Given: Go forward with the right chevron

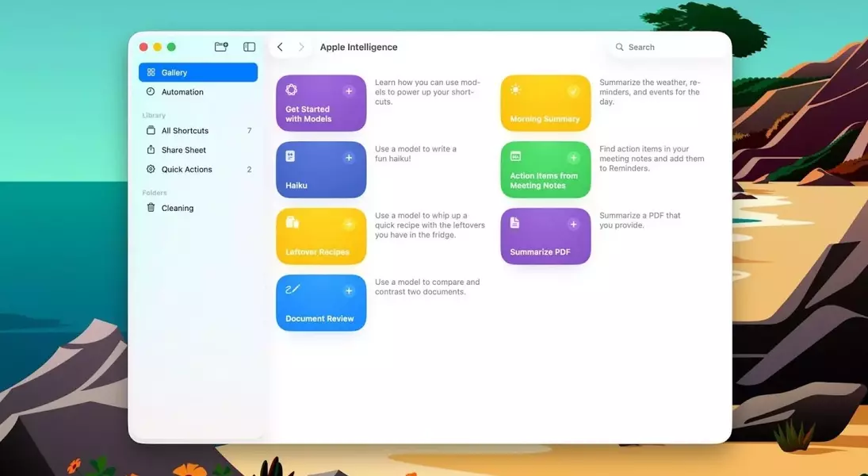Looking at the screenshot, I should [x=301, y=47].
